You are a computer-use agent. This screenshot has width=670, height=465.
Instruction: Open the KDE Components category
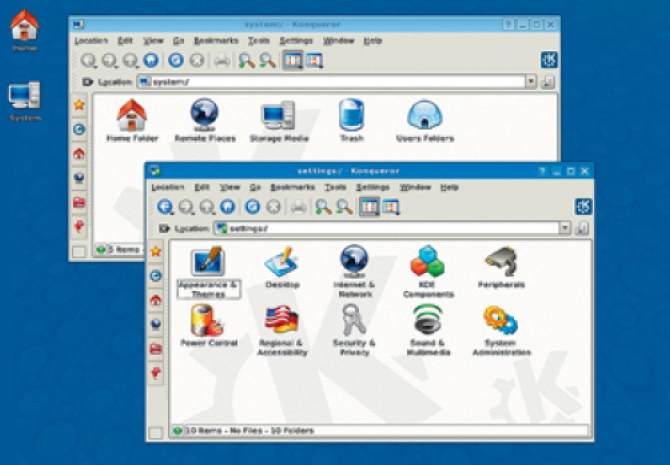[428, 266]
